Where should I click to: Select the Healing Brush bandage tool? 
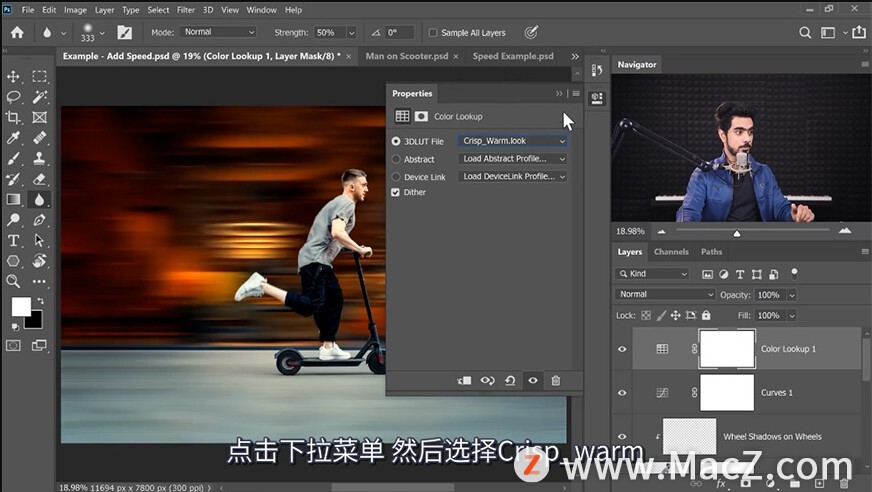click(x=39, y=138)
